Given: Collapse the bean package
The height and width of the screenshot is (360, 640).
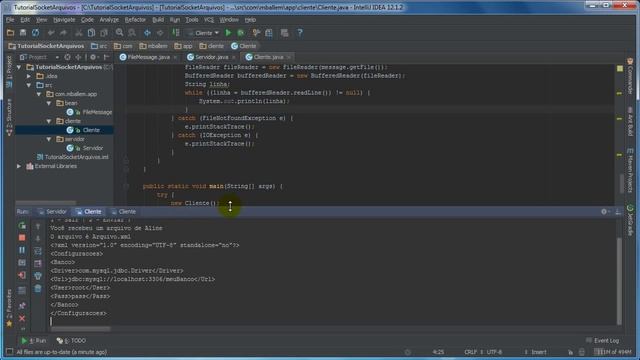Looking at the screenshot, I should pos(49,103).
